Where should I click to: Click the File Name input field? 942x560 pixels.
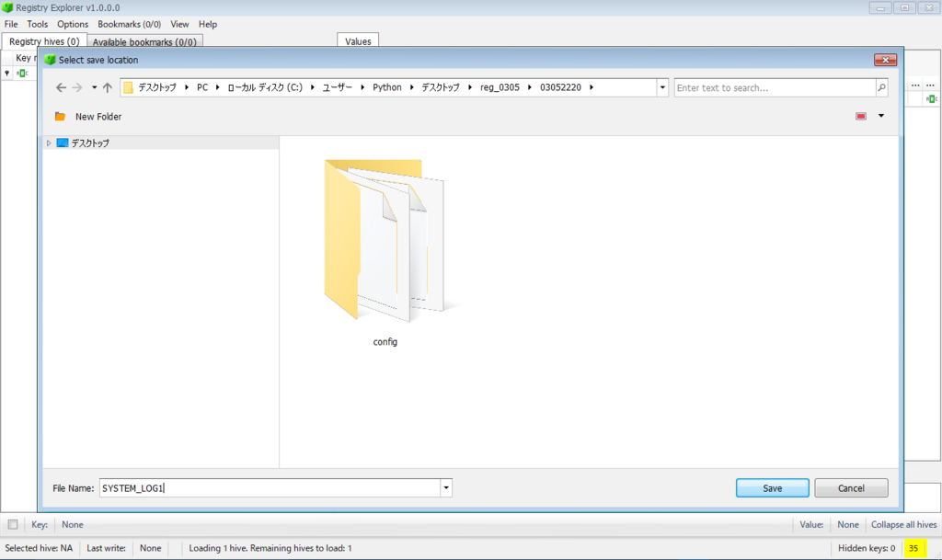click(x=270, y=488)
